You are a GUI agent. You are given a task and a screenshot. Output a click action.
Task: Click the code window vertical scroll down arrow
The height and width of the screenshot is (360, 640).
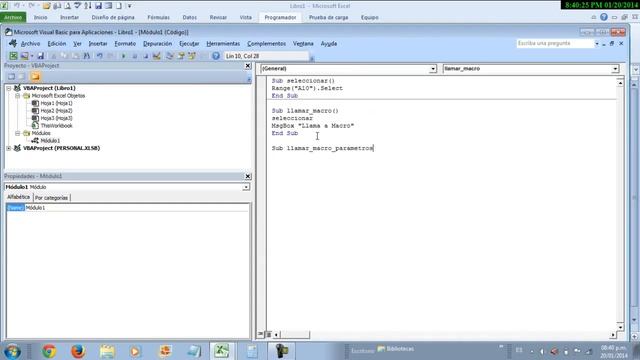[620, 327]
